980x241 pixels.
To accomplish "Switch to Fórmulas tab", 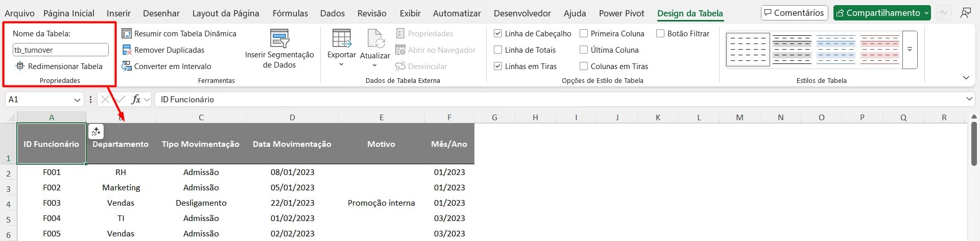I will [x=290, y=13].
